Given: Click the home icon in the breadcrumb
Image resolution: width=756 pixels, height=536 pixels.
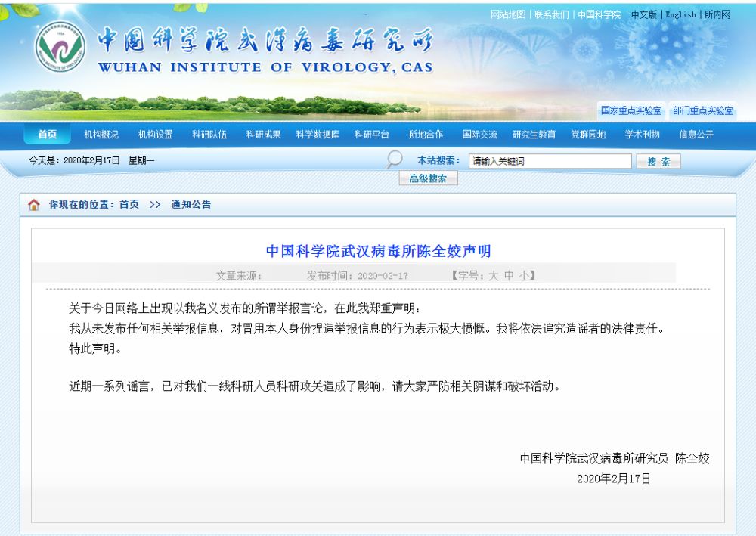Looking at the screenshot, I should tap(34, 205).
